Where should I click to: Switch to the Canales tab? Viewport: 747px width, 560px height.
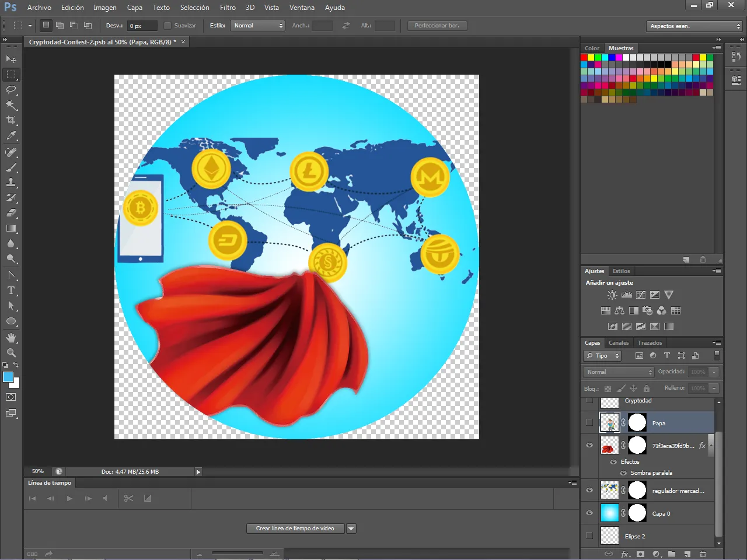click(x=619, y=343)
